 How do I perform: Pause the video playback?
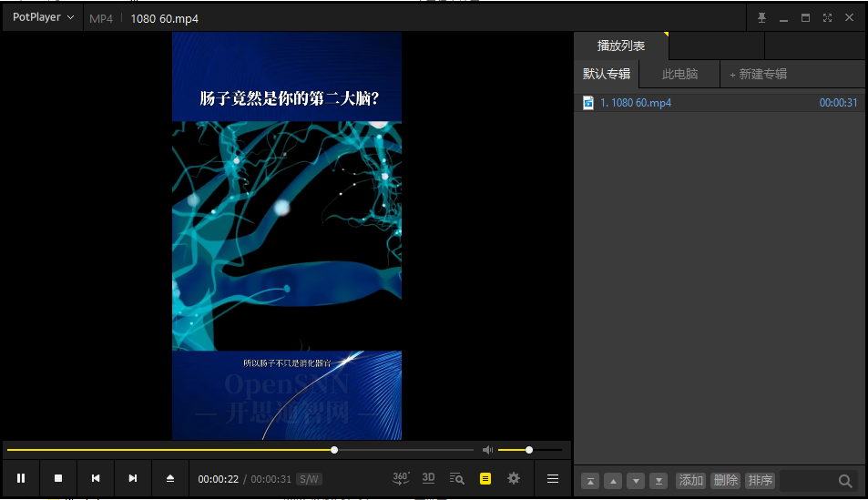tap(21, 478)
